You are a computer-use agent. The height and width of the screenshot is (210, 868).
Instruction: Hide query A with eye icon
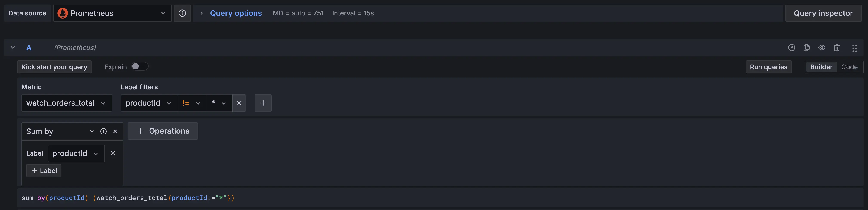[x=822, y=48]
